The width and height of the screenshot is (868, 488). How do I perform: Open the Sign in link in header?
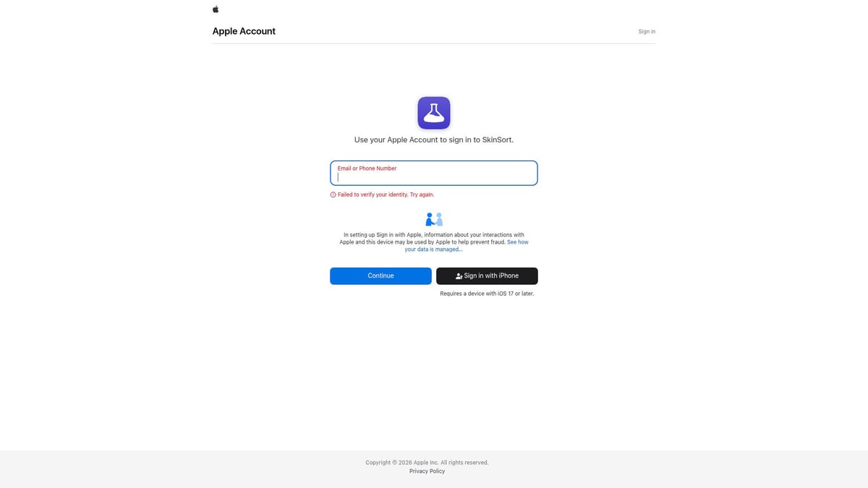[647, 32]
